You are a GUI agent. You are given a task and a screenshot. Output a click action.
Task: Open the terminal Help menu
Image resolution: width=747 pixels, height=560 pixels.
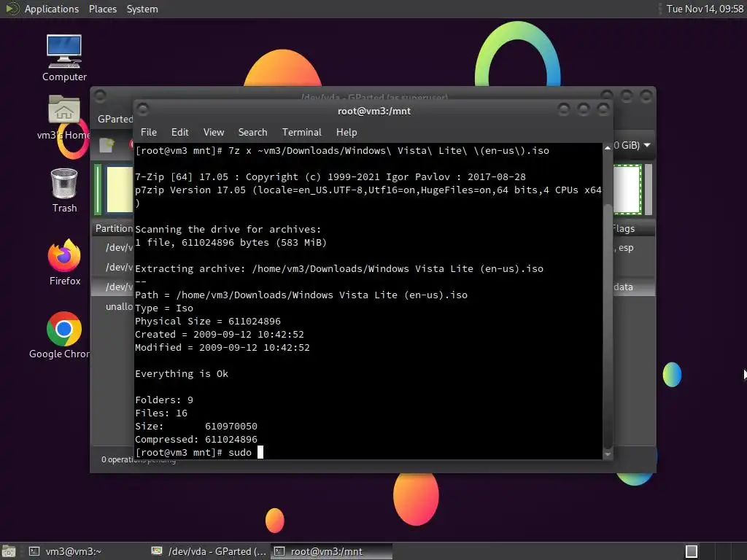(x=347, y=133)
